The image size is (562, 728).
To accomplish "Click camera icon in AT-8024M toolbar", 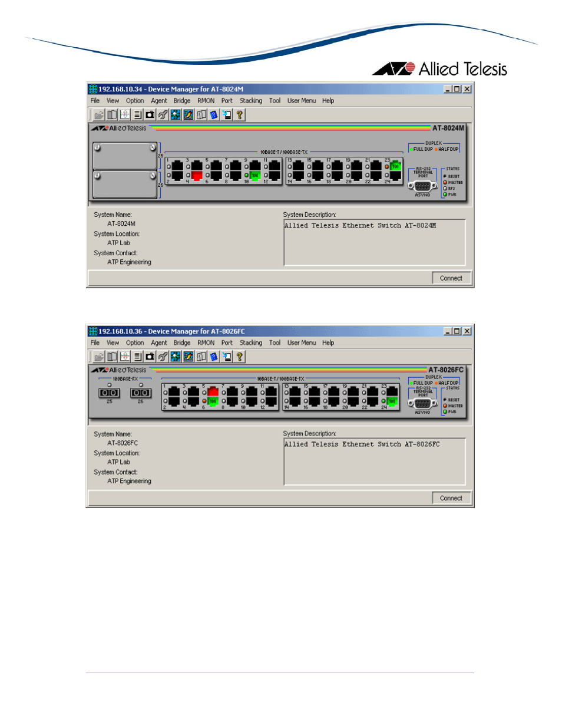I will click(150, 115).
